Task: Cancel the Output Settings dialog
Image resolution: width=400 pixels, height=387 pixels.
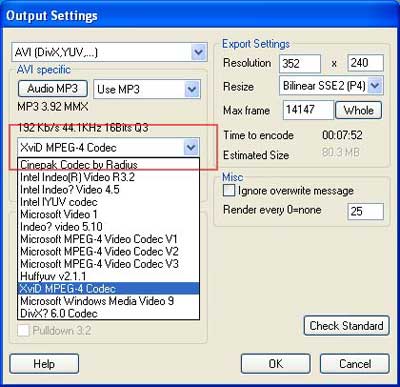Action: [355, 364]
